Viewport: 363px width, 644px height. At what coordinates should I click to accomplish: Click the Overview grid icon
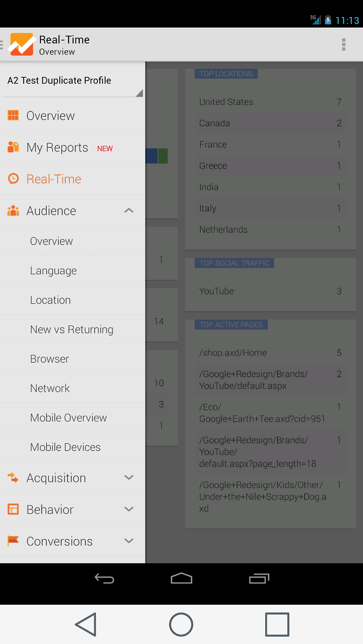pos(13,115)
